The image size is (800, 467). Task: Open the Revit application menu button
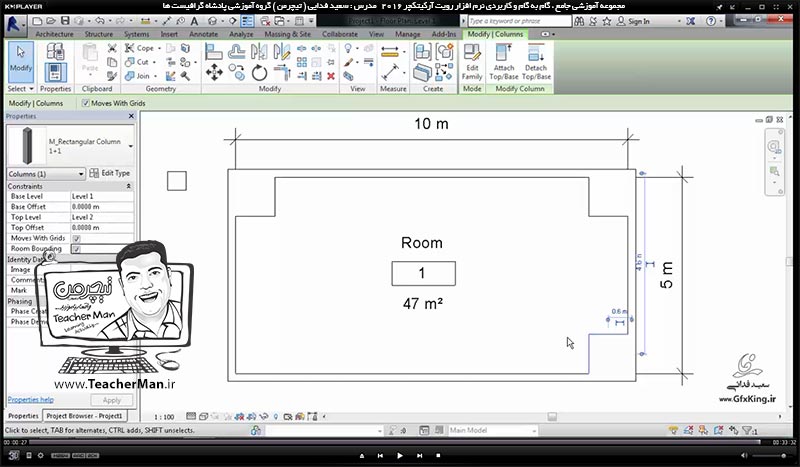tap(14, 24)
